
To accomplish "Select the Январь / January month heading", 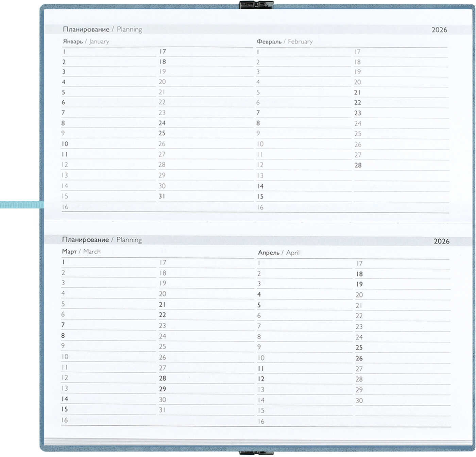I will tap(86, 41).
